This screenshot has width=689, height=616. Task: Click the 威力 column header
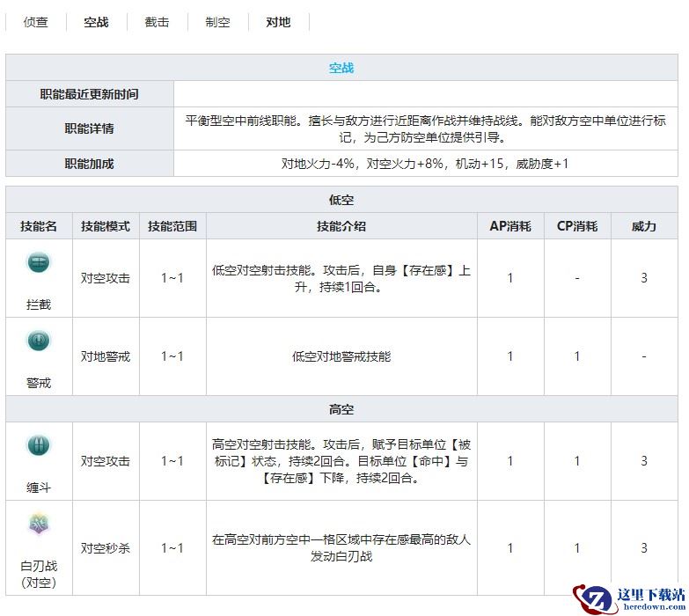click(644, 226)
